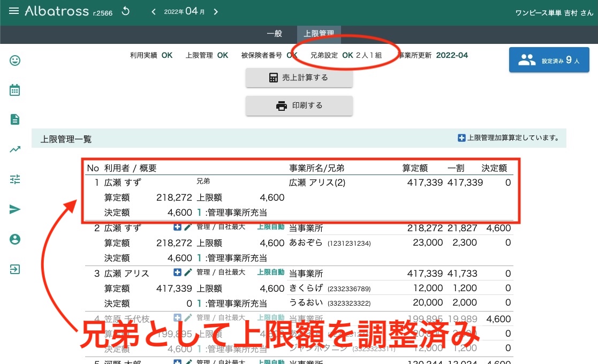The image size is (598, 364).
Task: Advance to the next month with the right chevron
Action: click(216, 11)
